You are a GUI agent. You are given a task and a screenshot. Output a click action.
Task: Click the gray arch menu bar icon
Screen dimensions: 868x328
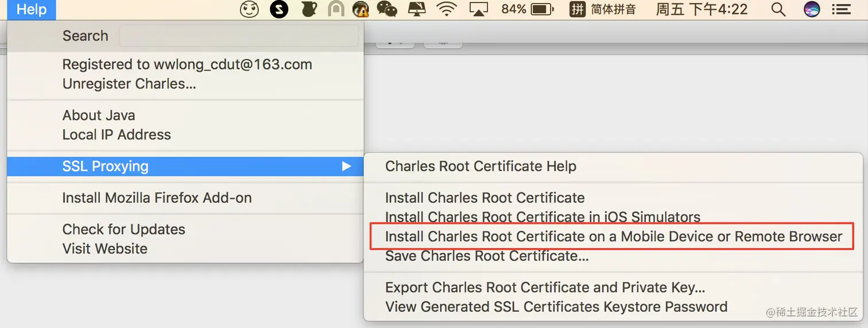point(336,9)
